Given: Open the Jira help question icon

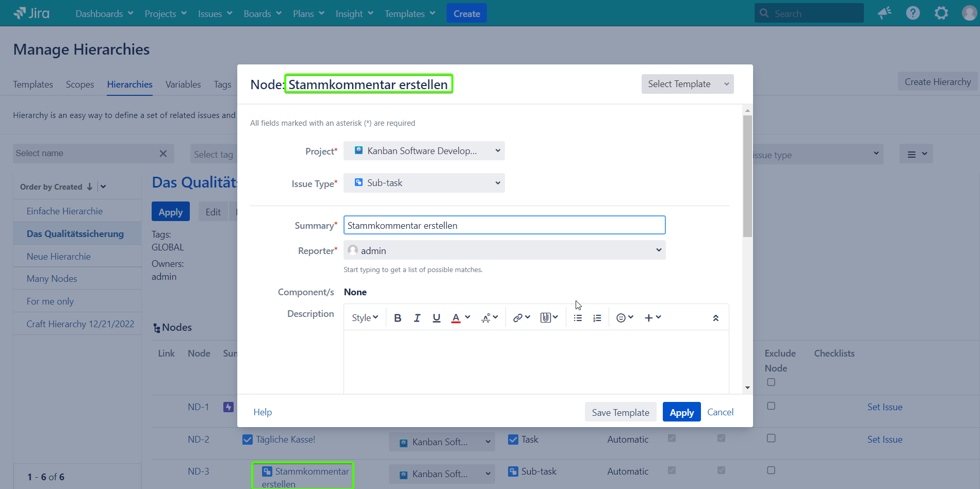Looking at the screenshot, I should point(912,13).
